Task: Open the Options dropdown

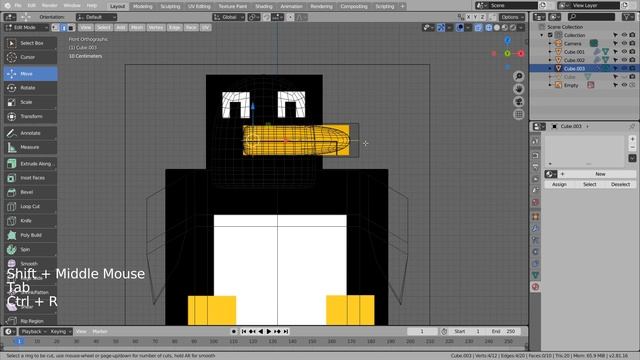Action: 512,17
